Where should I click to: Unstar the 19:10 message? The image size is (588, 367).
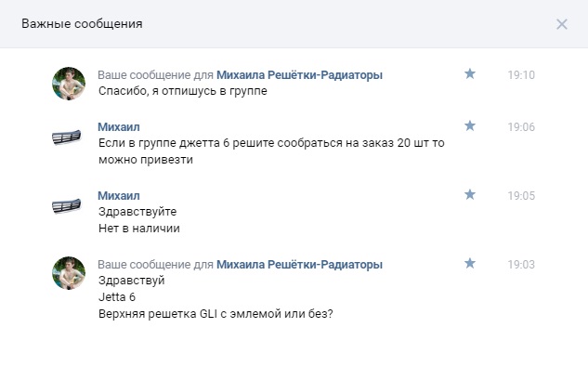point(469,73)
